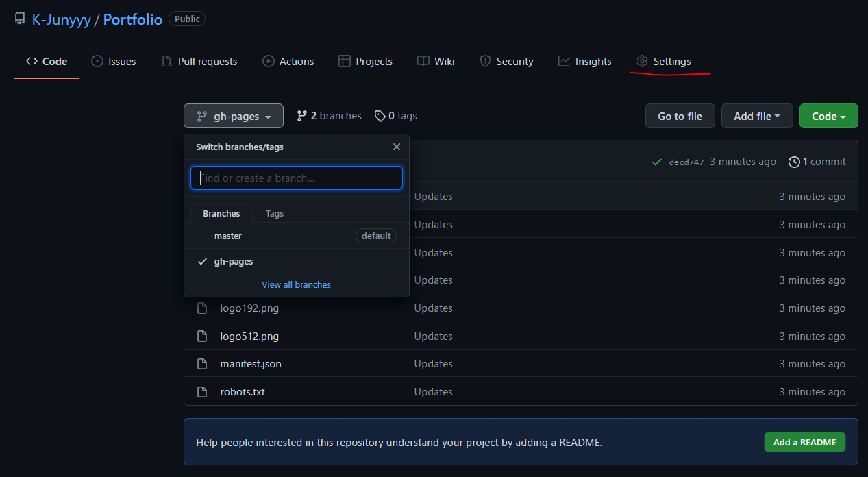Click the tag icon beside 0 tags
The height and width of the screenshot is (477, 868).
(380, 117)
